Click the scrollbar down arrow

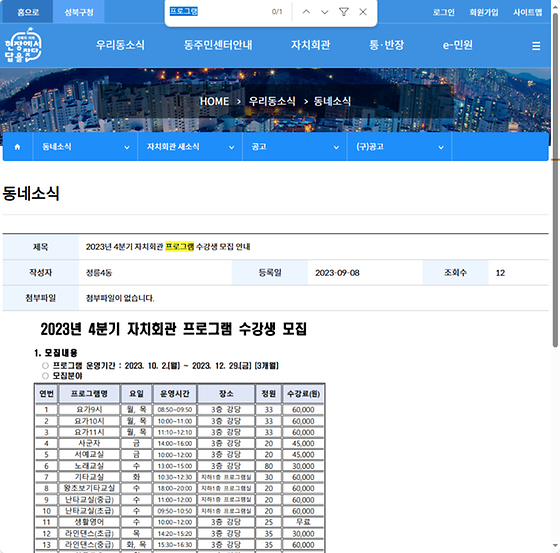pyautogui.click(x=555, y=546)
